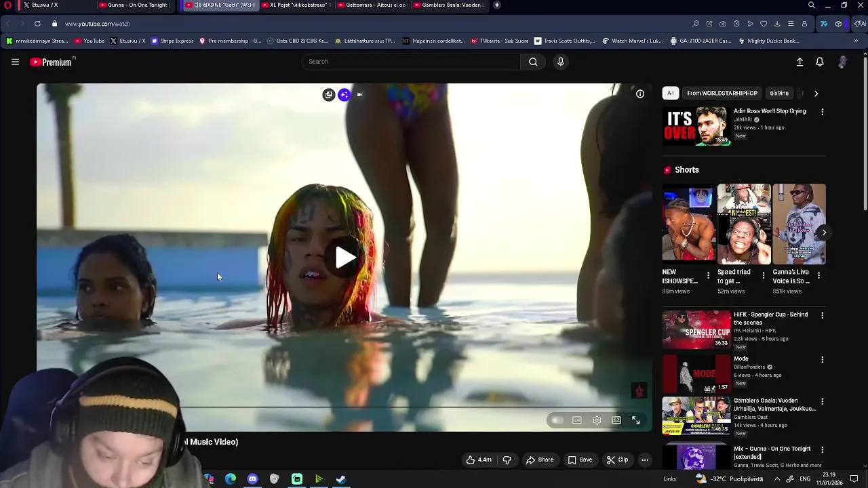Like the video with 4.4m likes
Image resolution: width=868 pixels, height=488 pixels.
(x=479, y=460)
